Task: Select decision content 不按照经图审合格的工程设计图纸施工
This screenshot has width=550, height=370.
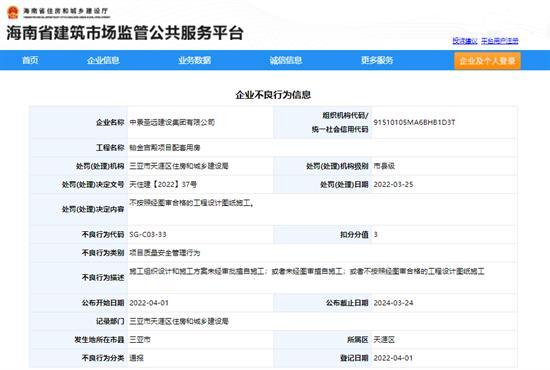Action: click(192, 203)
